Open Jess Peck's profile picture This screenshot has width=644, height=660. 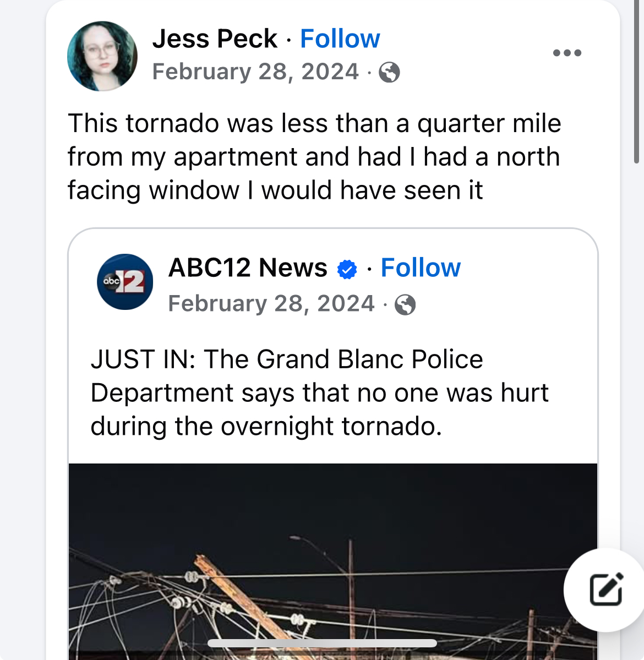(102, 56)
